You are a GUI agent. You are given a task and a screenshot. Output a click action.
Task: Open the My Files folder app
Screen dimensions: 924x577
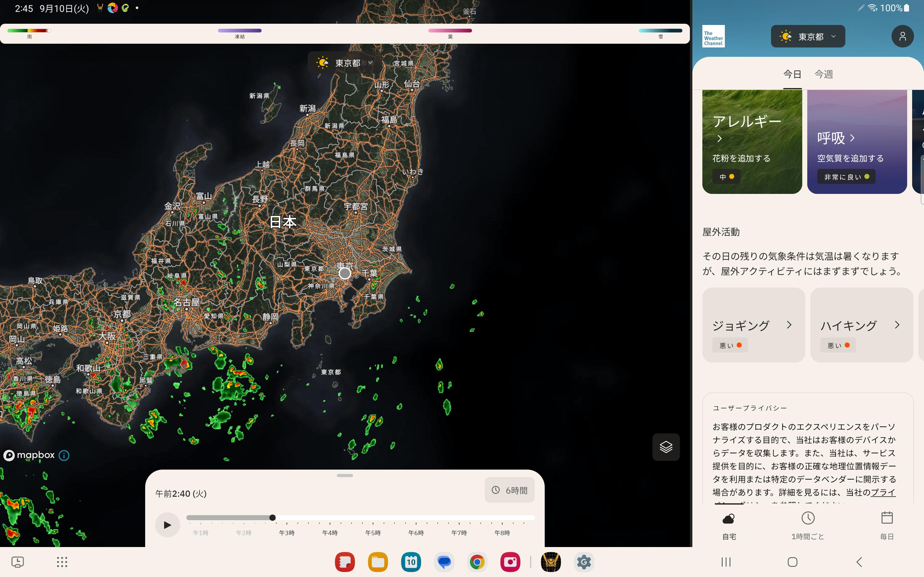(378, 562)
